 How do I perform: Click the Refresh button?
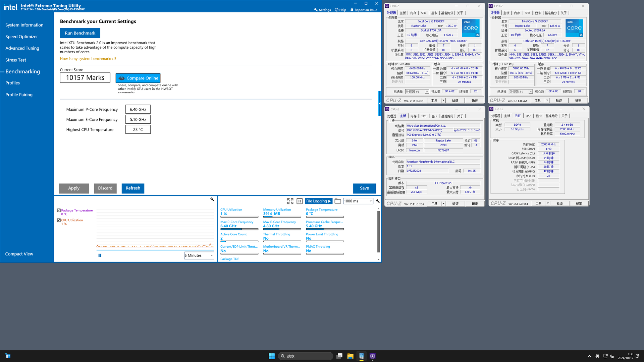(x=133, y=188)
